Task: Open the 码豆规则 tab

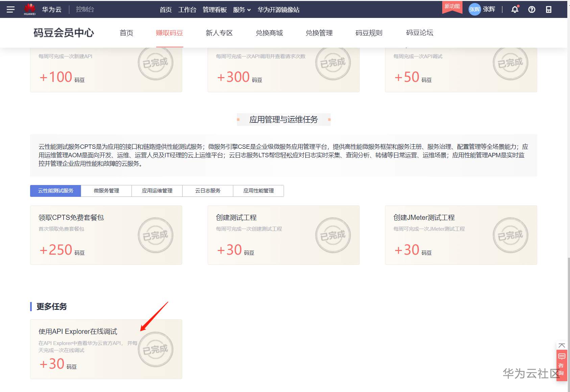Action: tap(369, 33)
